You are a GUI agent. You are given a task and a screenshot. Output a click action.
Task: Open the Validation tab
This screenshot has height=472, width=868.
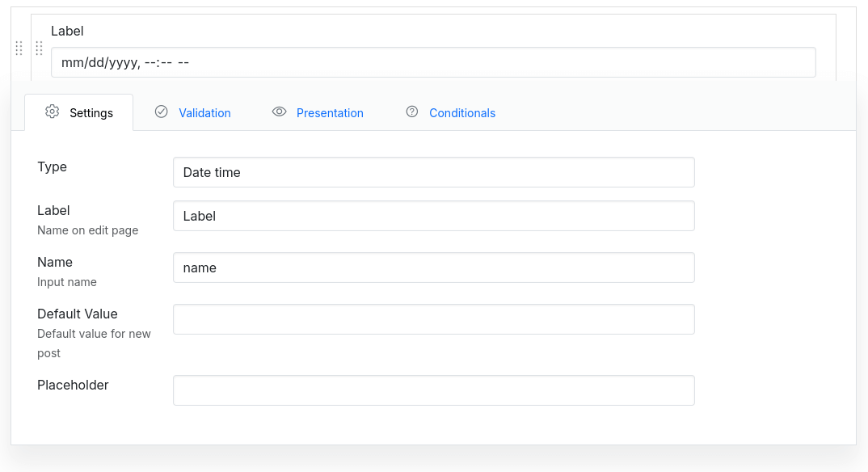click(x=204, y=113)
